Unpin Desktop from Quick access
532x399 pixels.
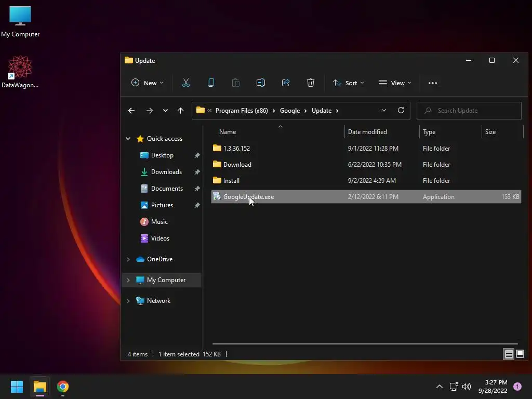pos(197,155)
